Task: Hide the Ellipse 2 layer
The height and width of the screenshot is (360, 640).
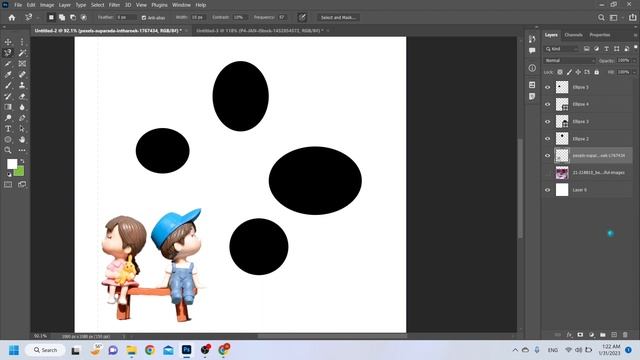Action: 547,139
